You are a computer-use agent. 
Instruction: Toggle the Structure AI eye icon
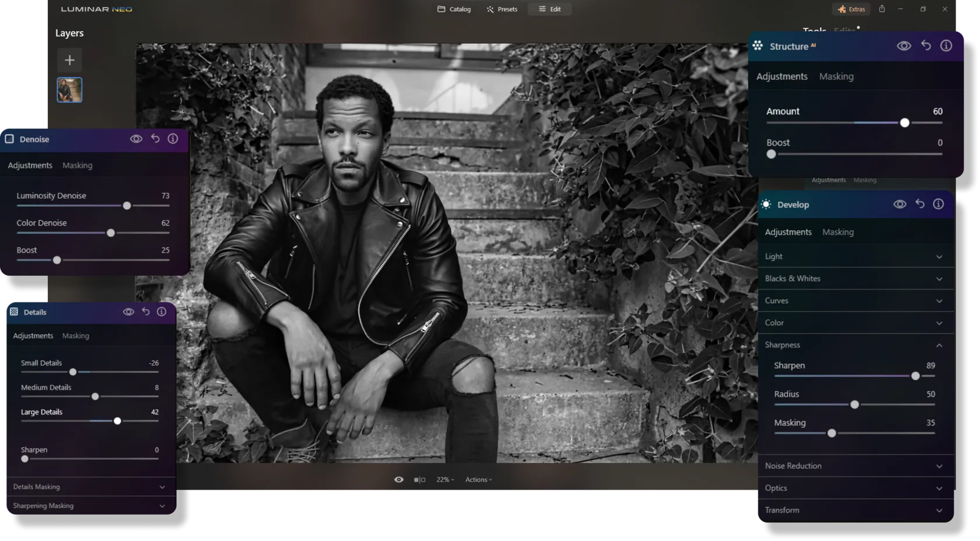coord(904,45)
